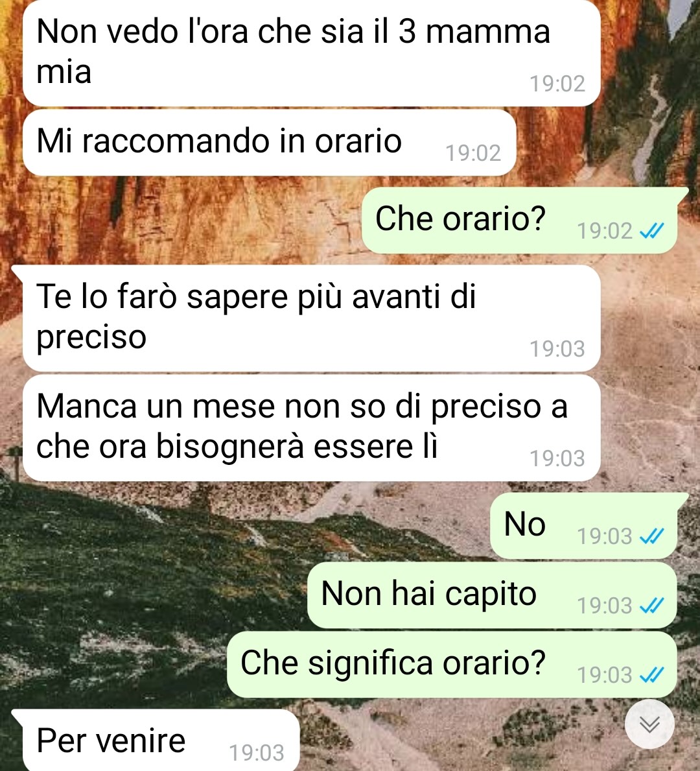Screen dimensions: 700x771
Task: Select the "Mi raccomando in orario" message
Action: click(270, 143)
